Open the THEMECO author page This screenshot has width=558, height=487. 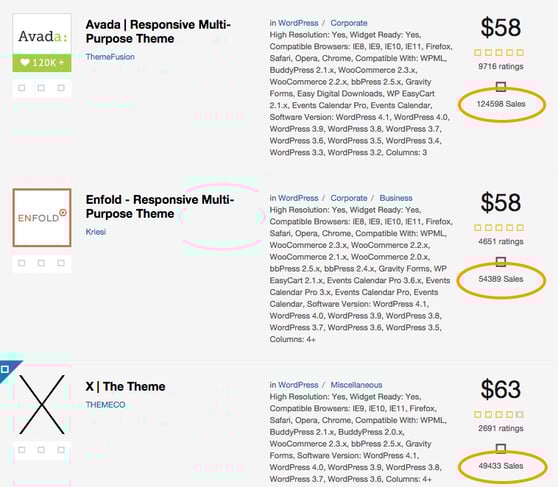click(x=105, y=405)
